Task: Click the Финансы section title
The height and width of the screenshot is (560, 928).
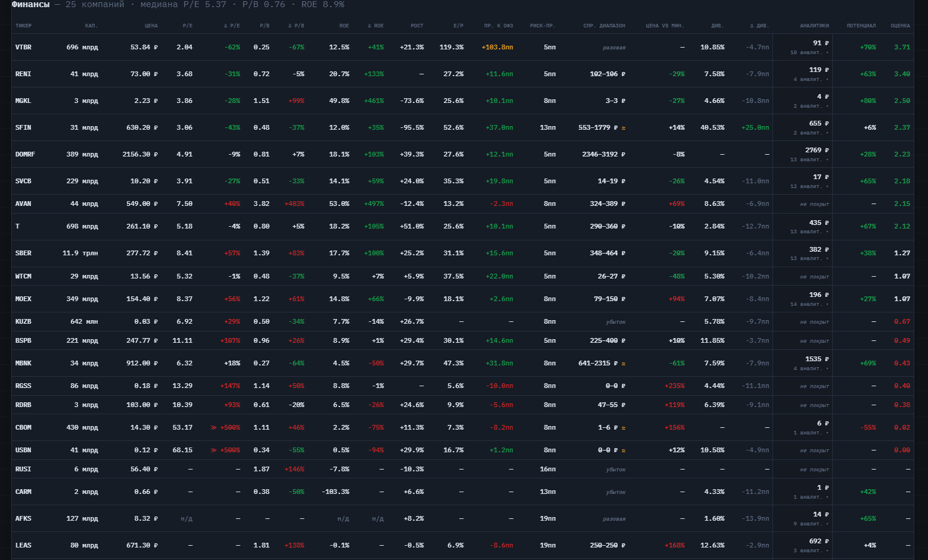Action: coord(31,5)
